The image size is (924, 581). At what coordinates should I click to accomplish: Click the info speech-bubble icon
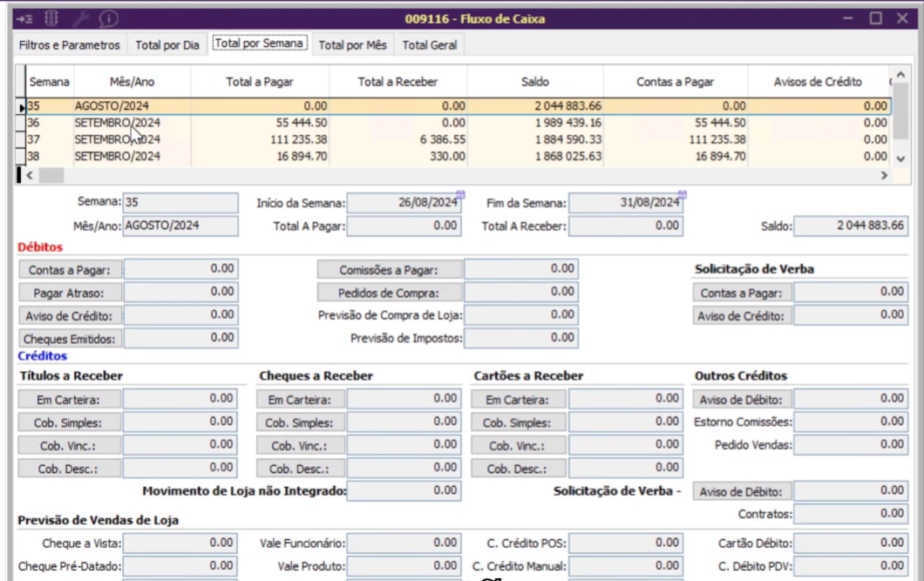click(108, 19)
